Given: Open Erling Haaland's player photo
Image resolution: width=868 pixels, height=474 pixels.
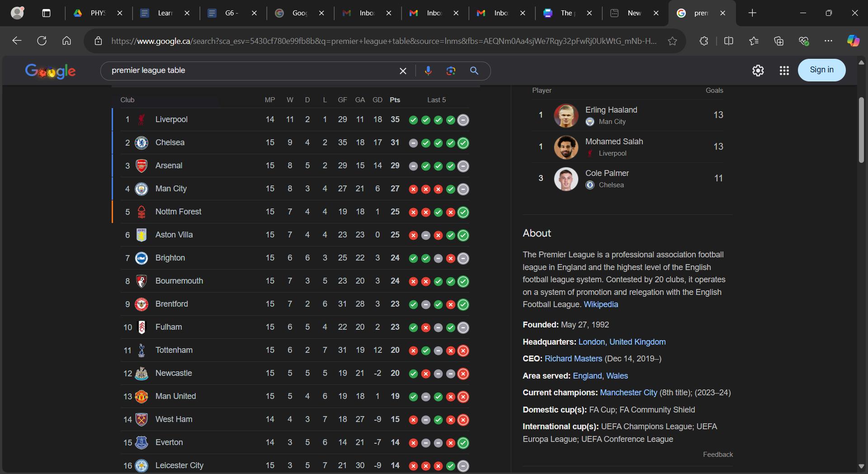Looking at the screenshot, I should [x=566, y=115].
